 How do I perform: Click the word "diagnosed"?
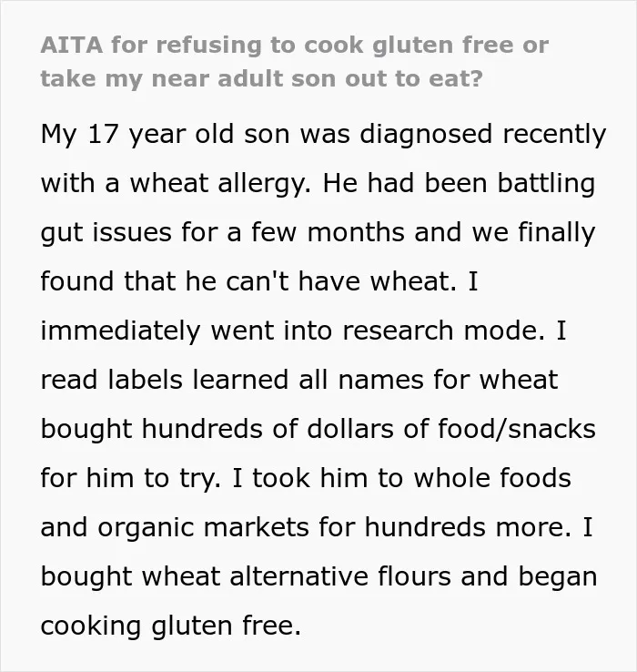pyautogui.click(x=426, y=134)
